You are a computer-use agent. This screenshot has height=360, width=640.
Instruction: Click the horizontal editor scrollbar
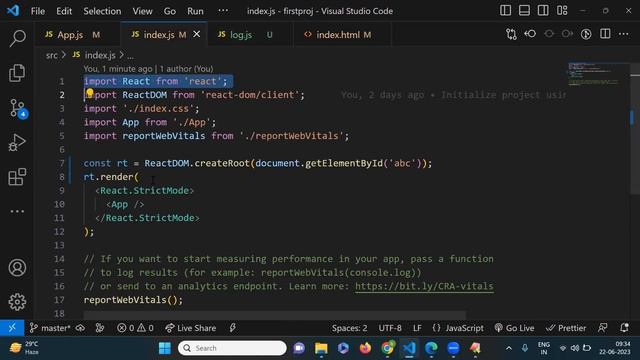point(274,315)
